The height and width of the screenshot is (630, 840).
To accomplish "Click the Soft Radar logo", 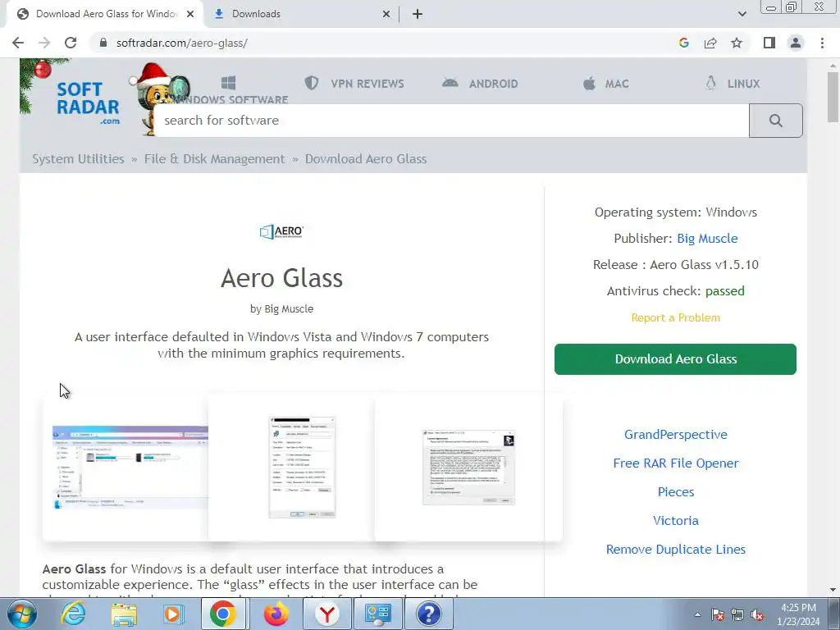I will point(89,103).
